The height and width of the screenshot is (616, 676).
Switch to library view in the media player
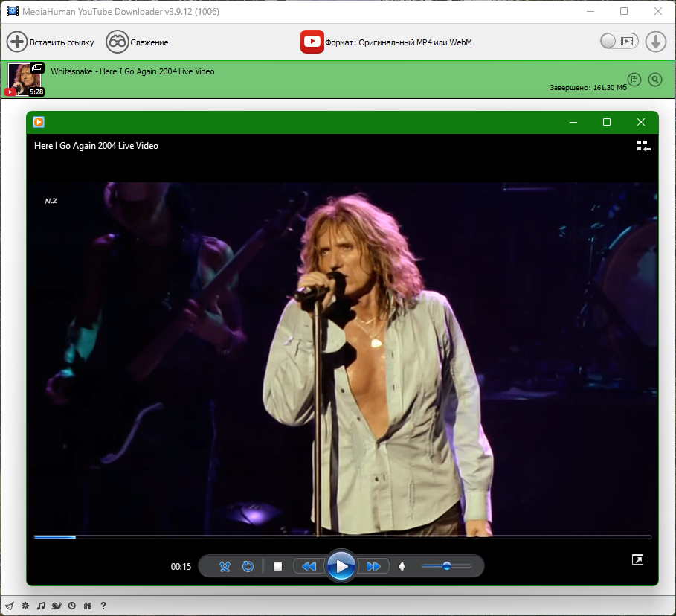pyautogui.click(x=643, y=147)
